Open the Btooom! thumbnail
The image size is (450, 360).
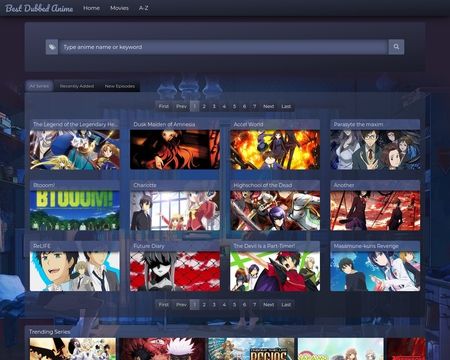click(x=75, y=210)
